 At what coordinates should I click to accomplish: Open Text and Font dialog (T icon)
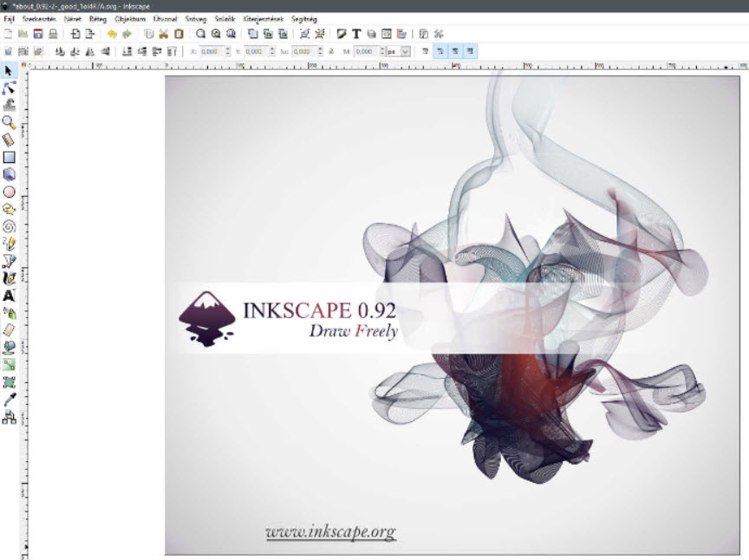[356, 34]
